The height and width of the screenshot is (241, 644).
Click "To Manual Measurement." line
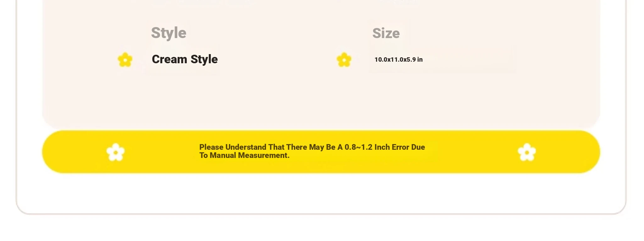[244, 155]
